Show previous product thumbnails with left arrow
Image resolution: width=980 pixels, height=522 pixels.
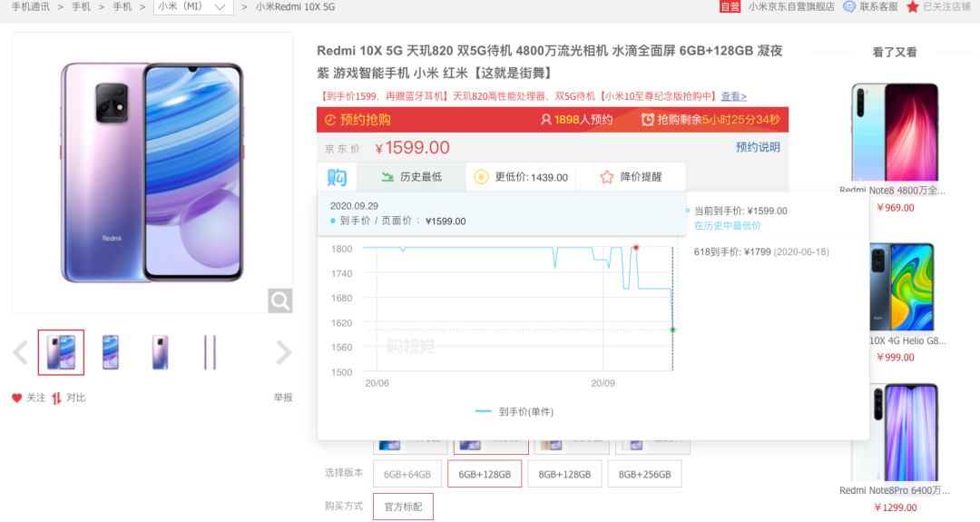(21, 352)
